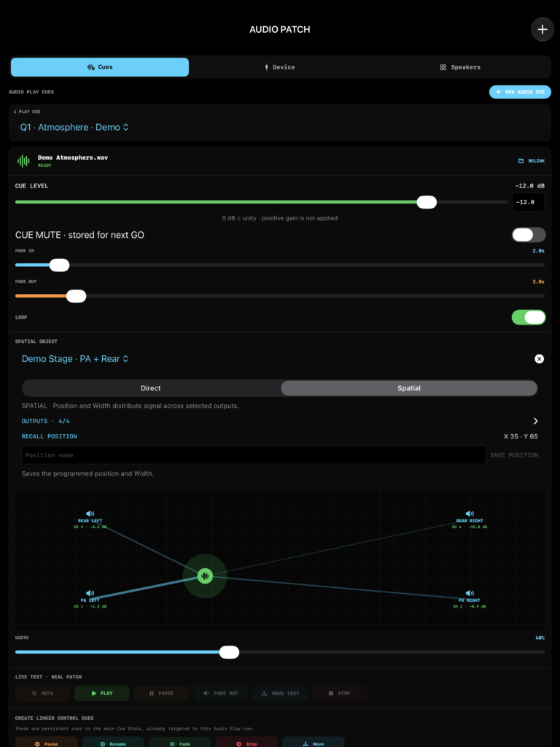Click the Recall Position label
This screenshot has height=747, width=560.
tap(49, 436)
